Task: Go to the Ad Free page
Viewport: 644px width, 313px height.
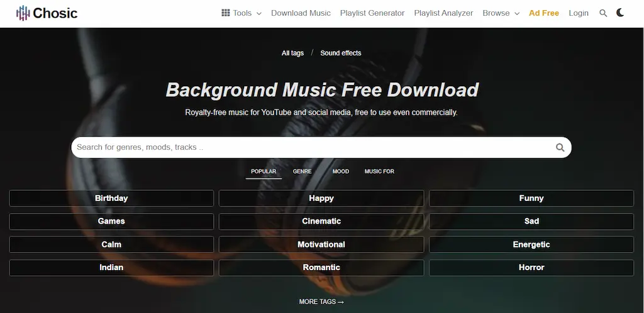Action: point(544,13)
